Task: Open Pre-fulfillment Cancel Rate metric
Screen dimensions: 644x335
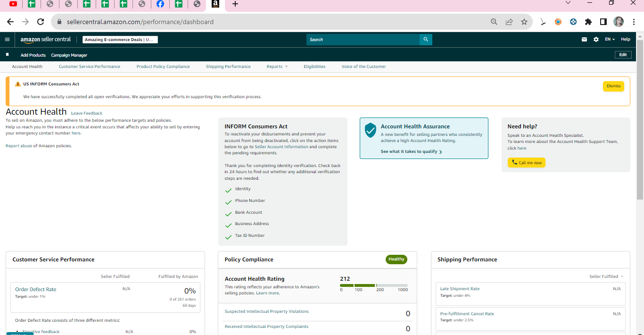Action: pyautogui.click(x=467, y=314)
